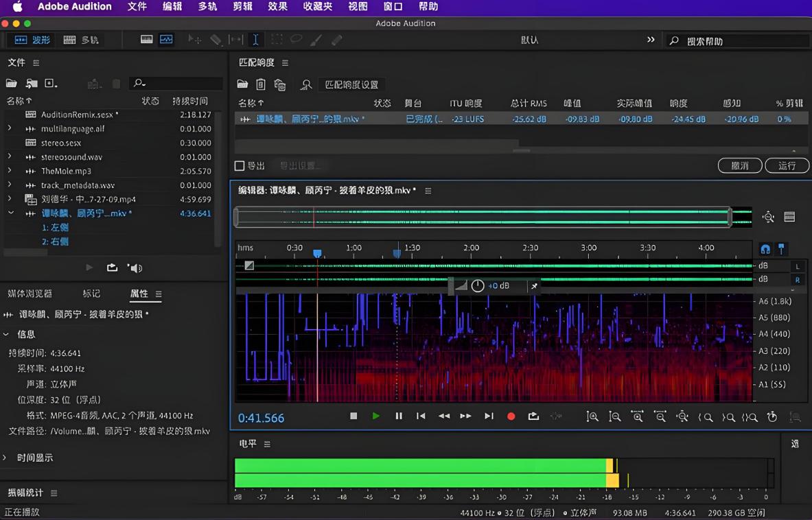
Task: Click the Loop Playback icon
Action: tap(533, 416)
